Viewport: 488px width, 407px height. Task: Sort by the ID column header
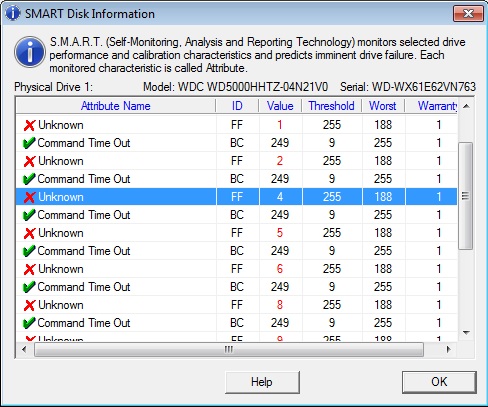point(237,106)
